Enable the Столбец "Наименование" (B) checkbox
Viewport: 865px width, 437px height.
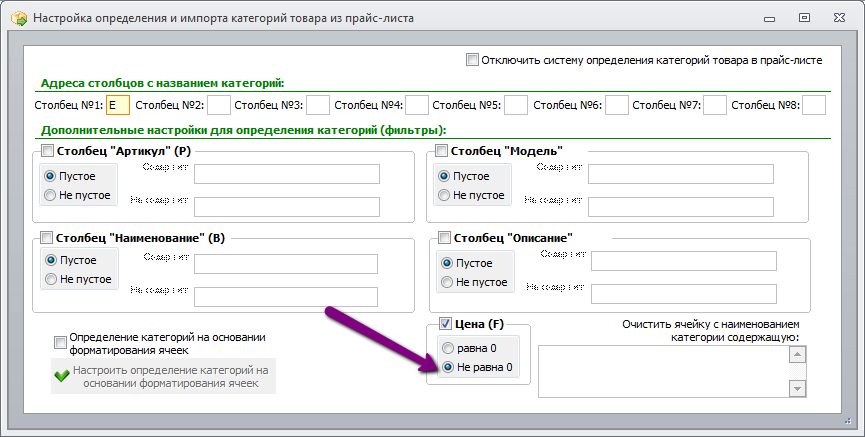pyautogui.click(x=46, y=238)
